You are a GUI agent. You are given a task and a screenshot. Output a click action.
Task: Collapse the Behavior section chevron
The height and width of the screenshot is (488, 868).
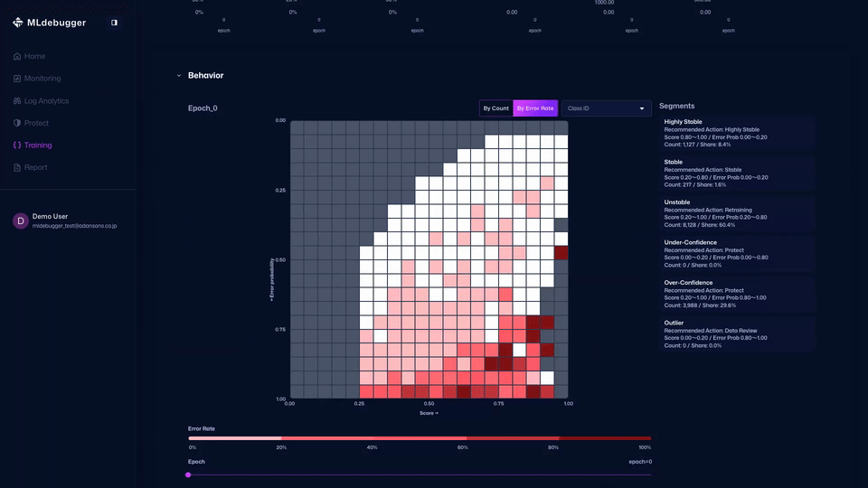179,76
